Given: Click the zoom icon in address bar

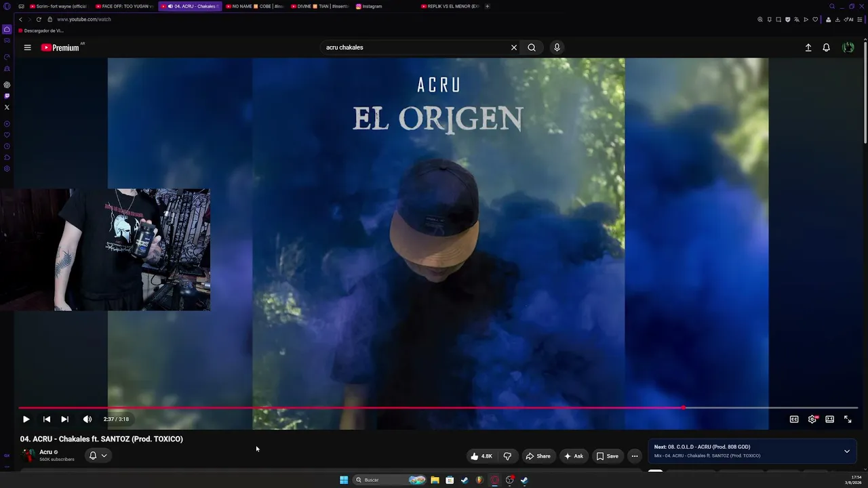Looking at the screenshot, I should click(x=760, y=20).
